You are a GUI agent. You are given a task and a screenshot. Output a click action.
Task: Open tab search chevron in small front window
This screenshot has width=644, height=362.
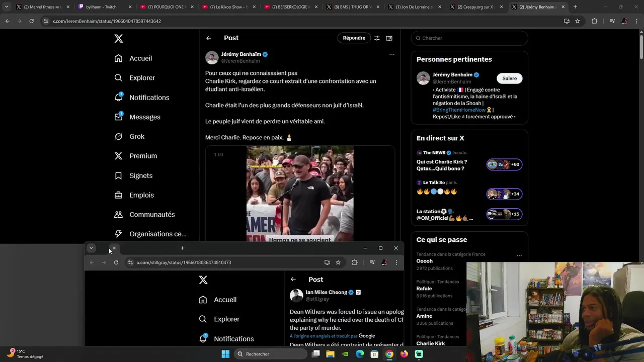[x=91, y=248]
